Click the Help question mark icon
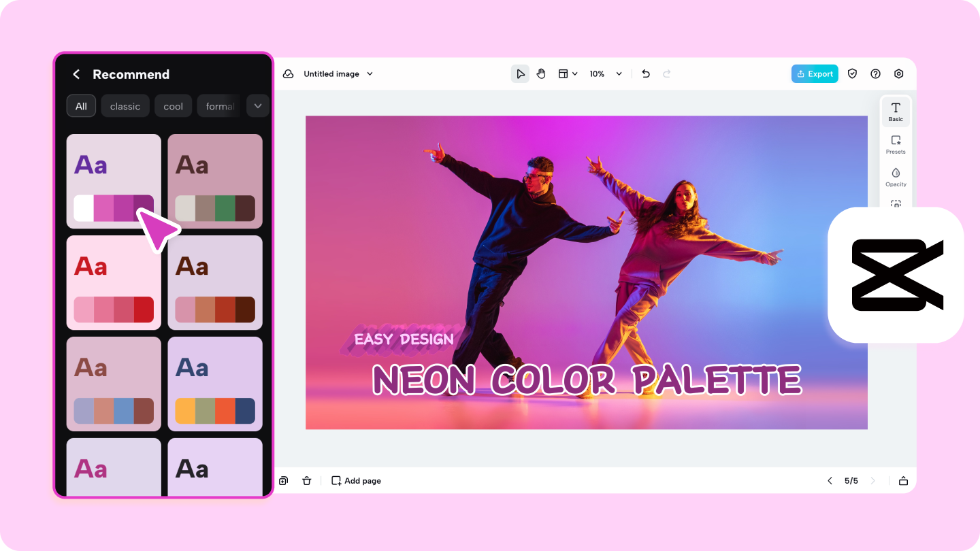 [x=875, y=73]
